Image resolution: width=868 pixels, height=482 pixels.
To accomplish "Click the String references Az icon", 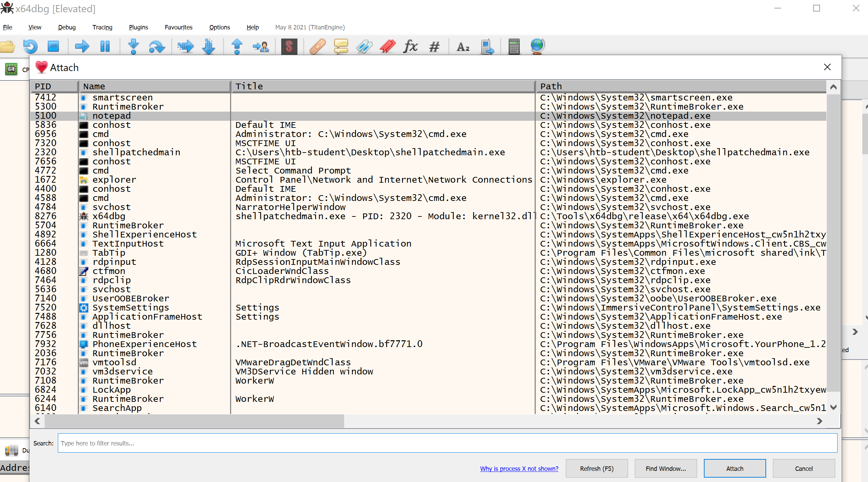I will tap(463, 46).
